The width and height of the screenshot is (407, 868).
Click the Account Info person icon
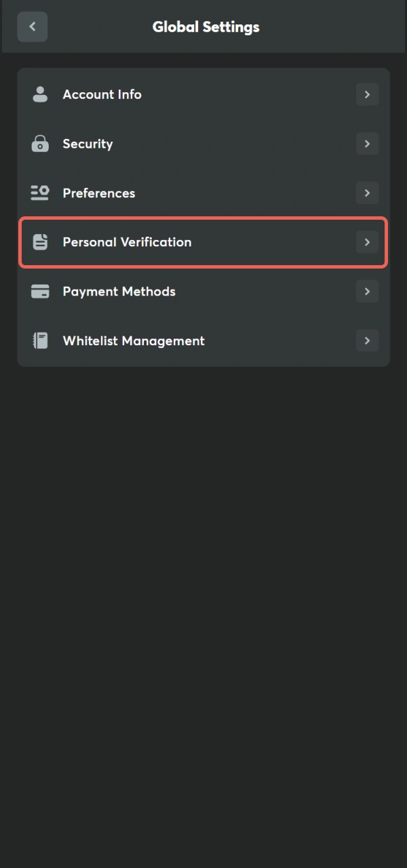click(39, 94)
